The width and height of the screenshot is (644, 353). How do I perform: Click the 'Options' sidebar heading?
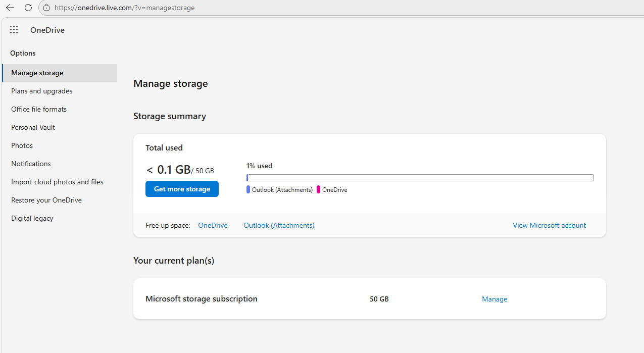pos(23,53)
